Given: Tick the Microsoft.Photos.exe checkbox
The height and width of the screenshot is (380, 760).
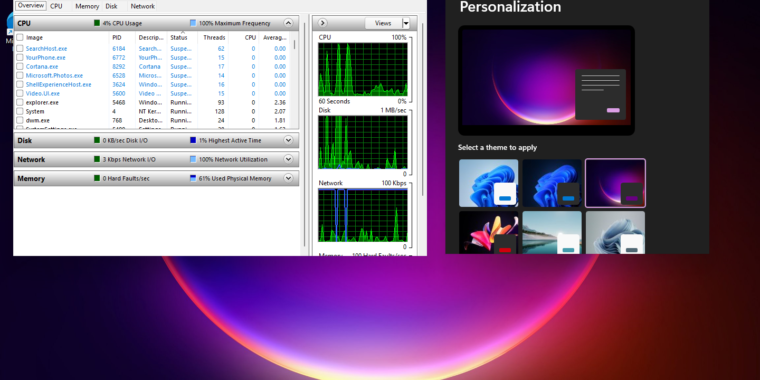Looking at the screenshot, I should 20,76.
